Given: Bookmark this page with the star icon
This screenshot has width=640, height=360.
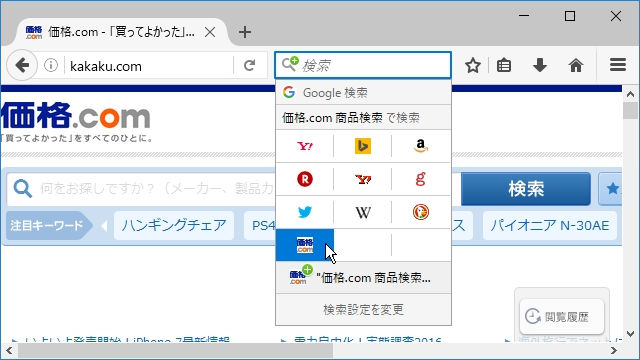Looking at the screenshot, I should tap(473, 65).
